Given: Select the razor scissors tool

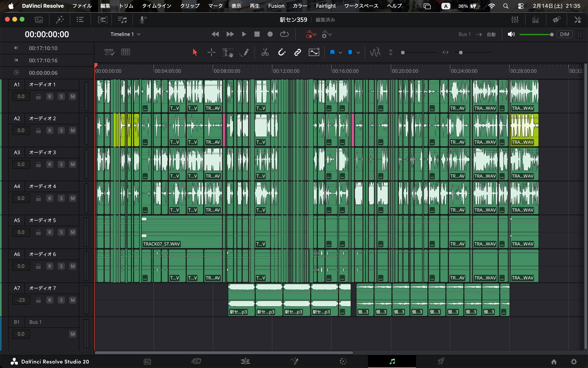Looking at the screenshot, I should (x=265, y=52).
